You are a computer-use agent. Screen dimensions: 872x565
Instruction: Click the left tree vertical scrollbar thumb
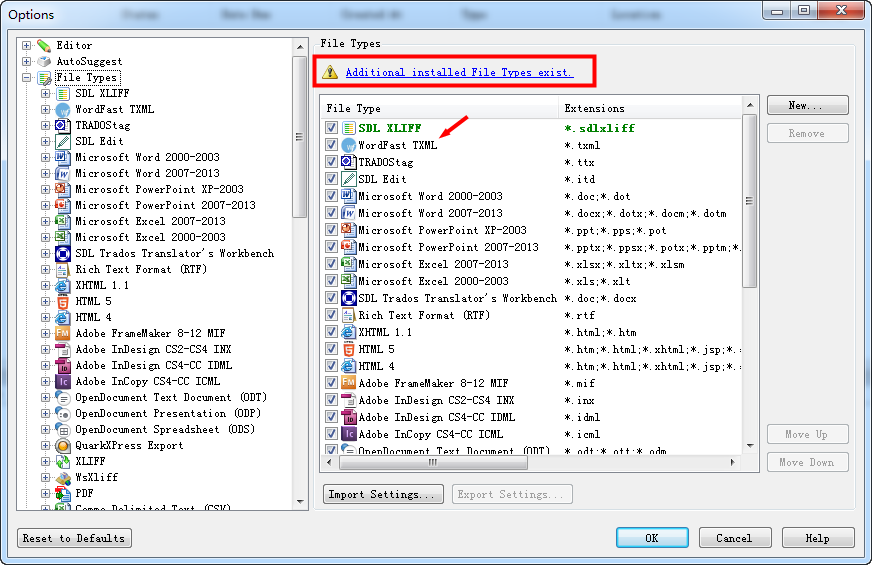[x=300, y=137]
